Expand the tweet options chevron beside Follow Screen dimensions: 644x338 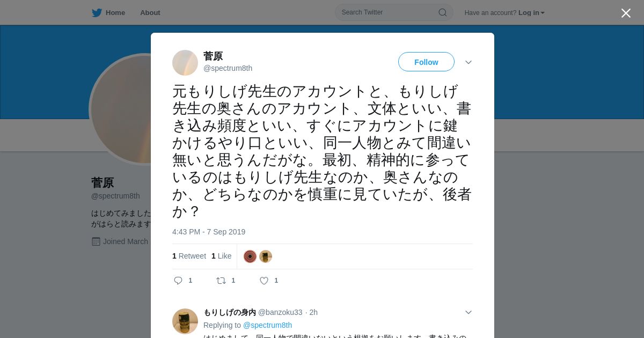[469, 62]
